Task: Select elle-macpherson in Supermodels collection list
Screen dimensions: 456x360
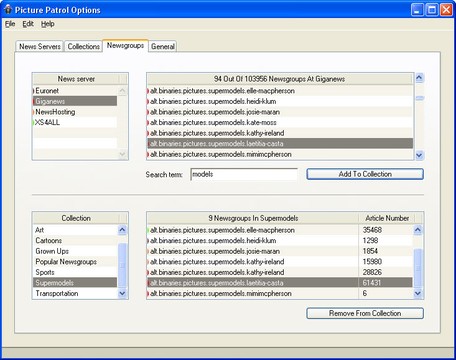Action: pos(253,230)
